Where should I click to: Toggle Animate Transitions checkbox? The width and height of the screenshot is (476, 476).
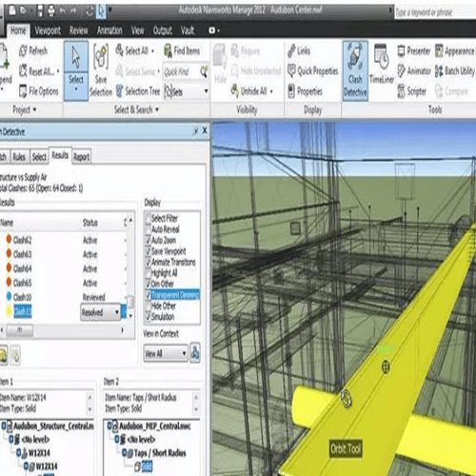tap(148, 262)
